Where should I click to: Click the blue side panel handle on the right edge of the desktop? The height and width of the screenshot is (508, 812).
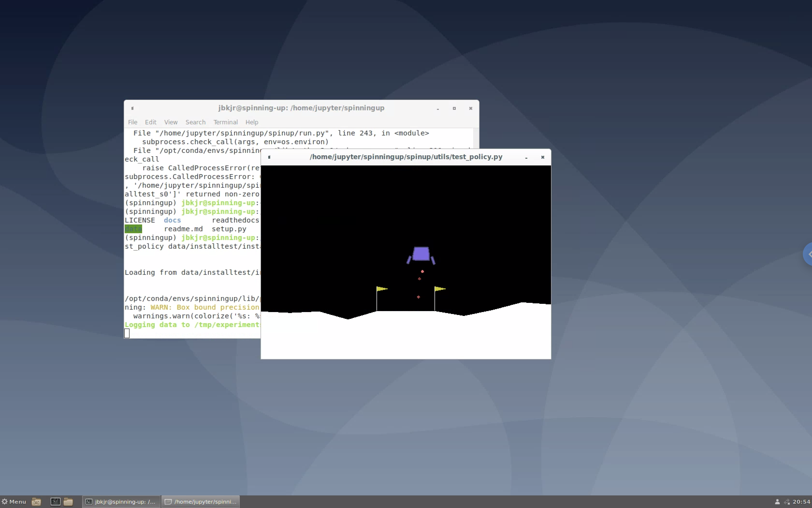coord(807,254)
